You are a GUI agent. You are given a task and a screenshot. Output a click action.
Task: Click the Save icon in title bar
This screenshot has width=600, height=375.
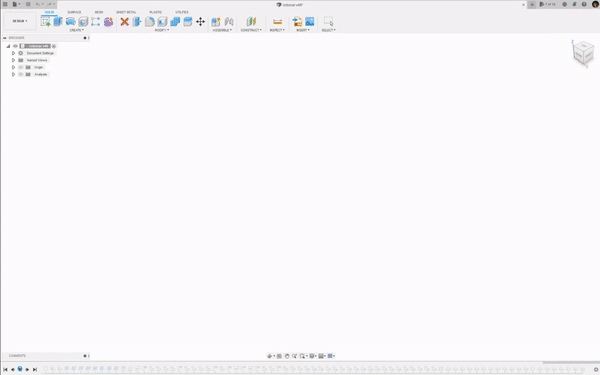tap(28, 4)
